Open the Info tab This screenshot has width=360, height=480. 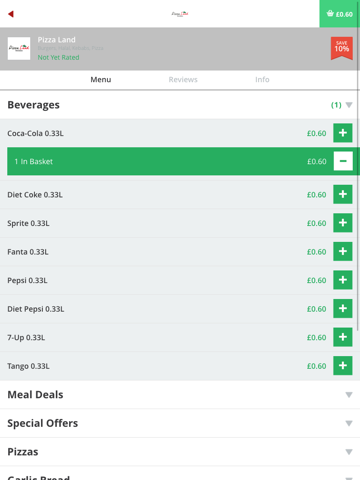pyautogui.click(x=262, y=80)
